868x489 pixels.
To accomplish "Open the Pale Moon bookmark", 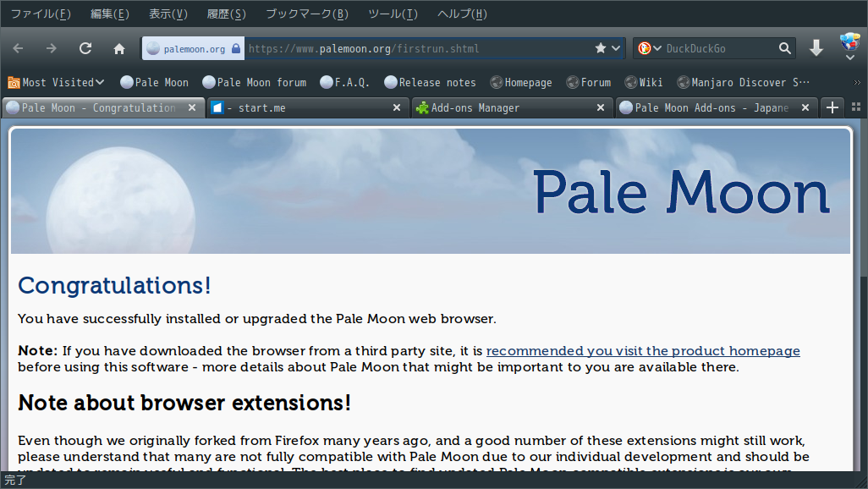I will point(155,83).
